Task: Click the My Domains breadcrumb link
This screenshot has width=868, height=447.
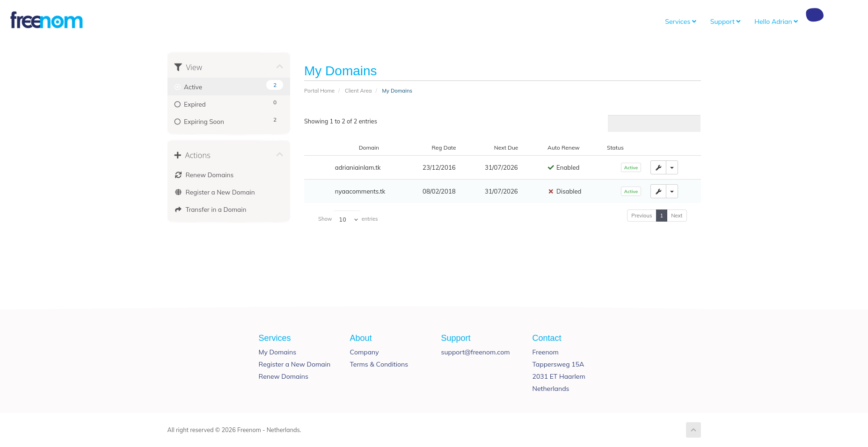Action: pyautogui.click(x=397, y=91)
